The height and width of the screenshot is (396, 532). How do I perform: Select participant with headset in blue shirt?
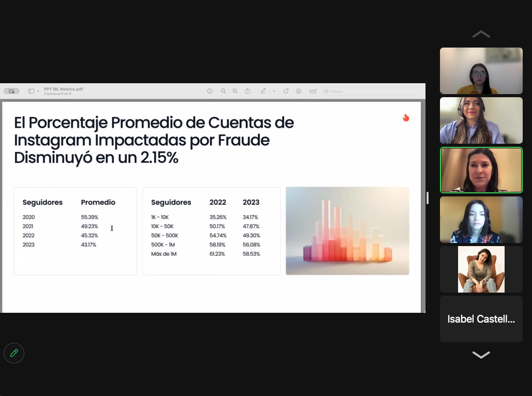click(x=481, y=120)
